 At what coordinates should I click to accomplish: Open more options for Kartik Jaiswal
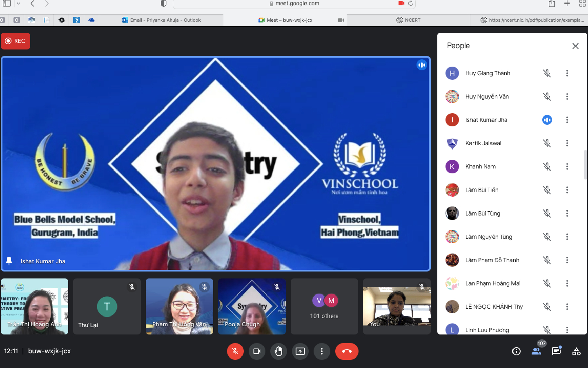tap(567, 143)
